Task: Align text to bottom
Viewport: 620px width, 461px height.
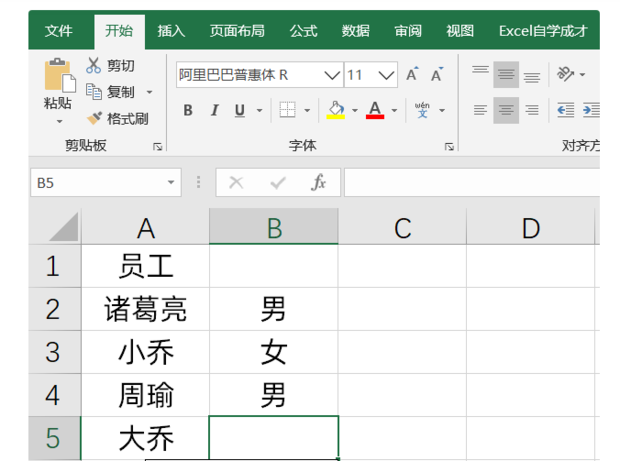Action: point(532,75)
